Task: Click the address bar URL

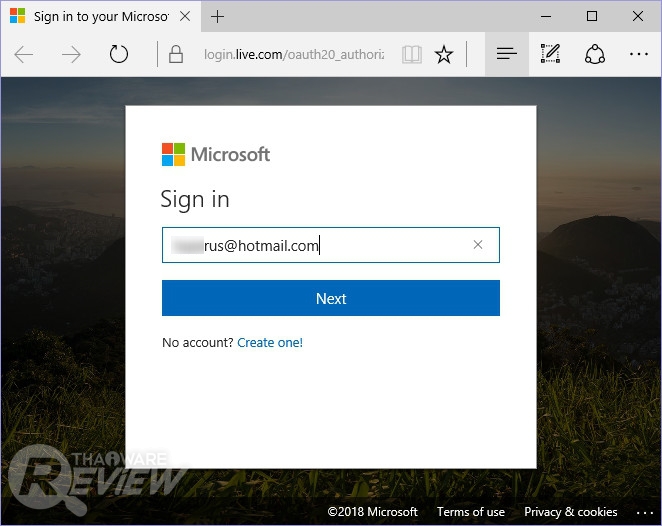Action: tap(294, 54)
